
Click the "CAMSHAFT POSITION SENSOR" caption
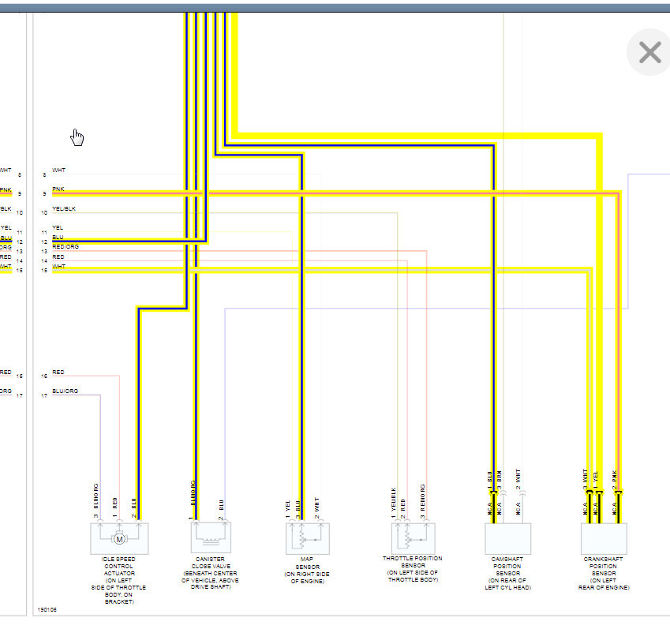pos(507,566)
